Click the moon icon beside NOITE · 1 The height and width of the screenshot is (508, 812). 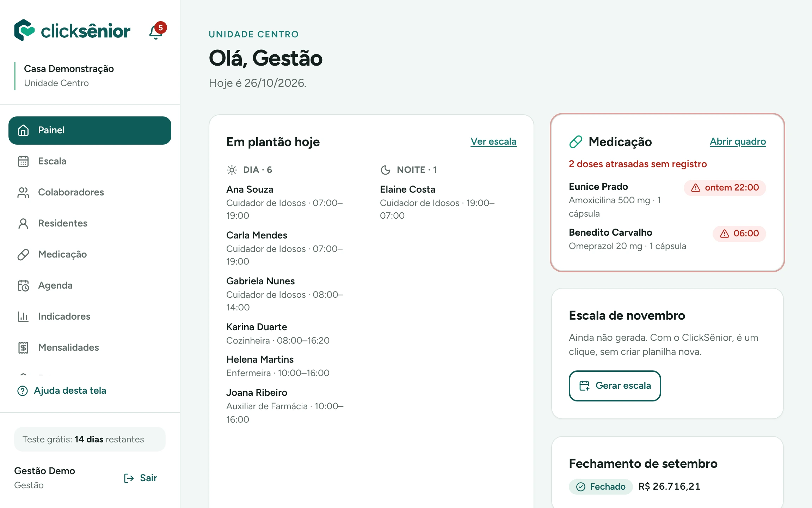click(x=386, y=170)
